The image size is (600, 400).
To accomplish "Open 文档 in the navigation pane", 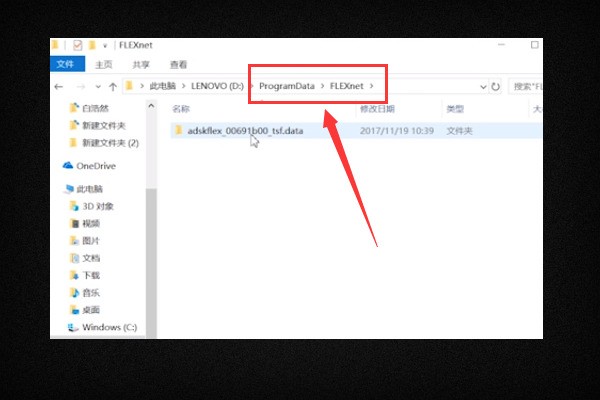I will pyautogui.click(x=91, y=258).
